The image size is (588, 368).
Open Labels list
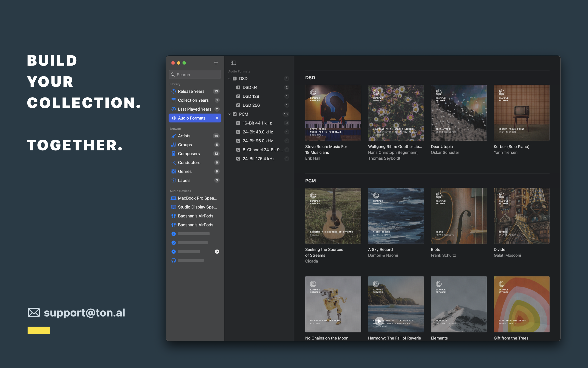click(x=195, y=180)
